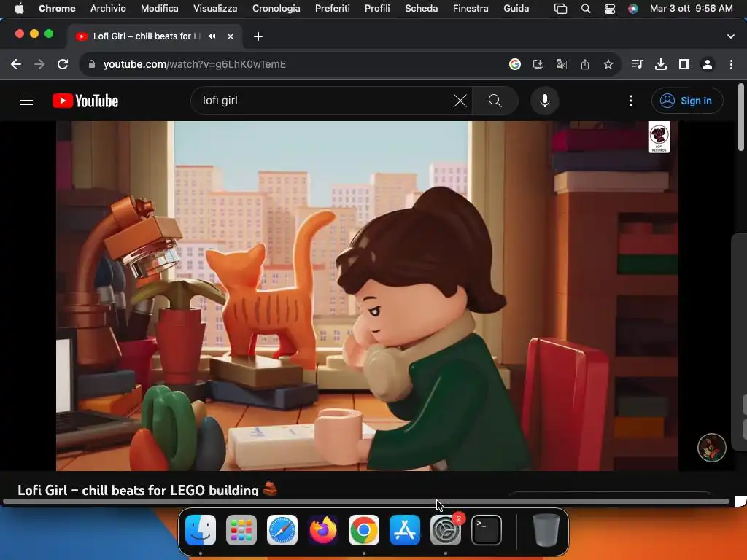View site info via the lock icon
This screenshot has width=747, height=560.
point(92,64)
